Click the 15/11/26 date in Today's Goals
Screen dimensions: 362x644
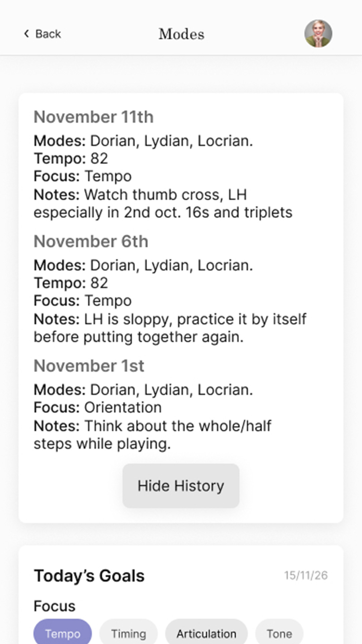306,575
